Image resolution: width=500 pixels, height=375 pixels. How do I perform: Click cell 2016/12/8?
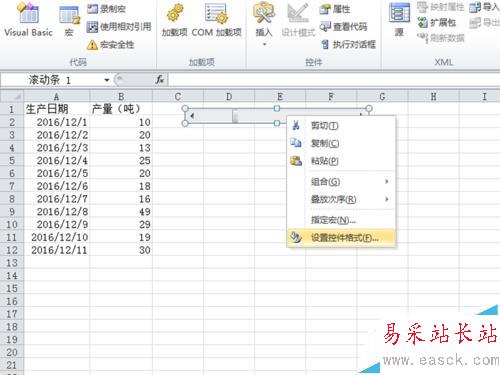coord(57,212)
